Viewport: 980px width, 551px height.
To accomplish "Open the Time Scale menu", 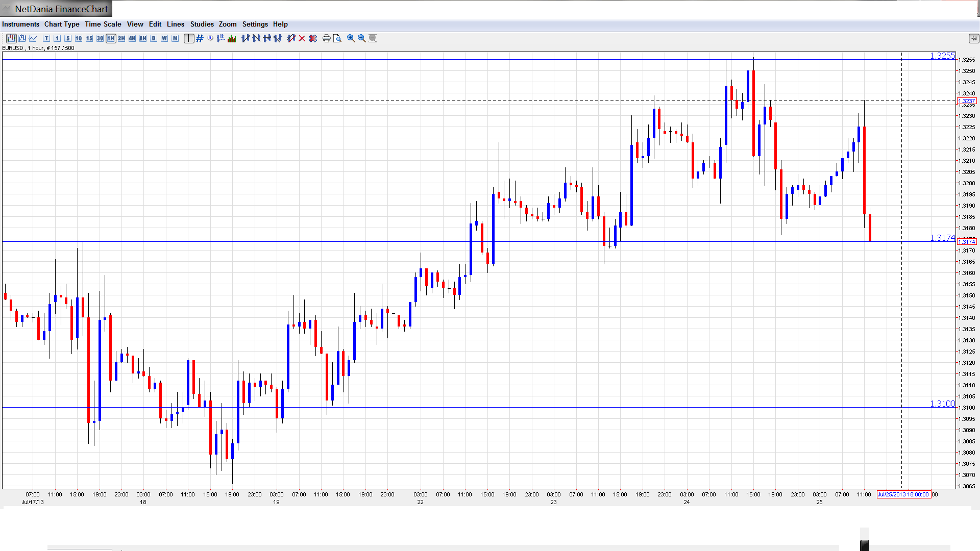I will tap(103, 24).
